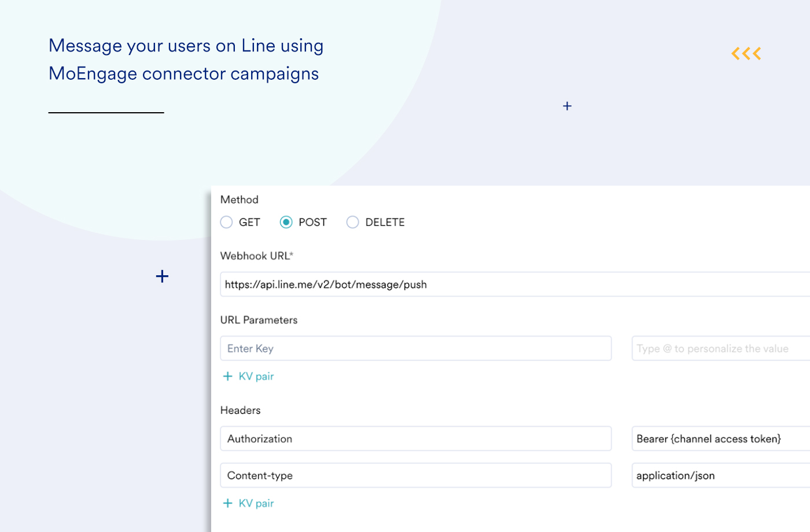Image resolution: width=810 pixels, height=532 pixels.
Task: Select the DELETE method radio button
Action: point(352,222)
